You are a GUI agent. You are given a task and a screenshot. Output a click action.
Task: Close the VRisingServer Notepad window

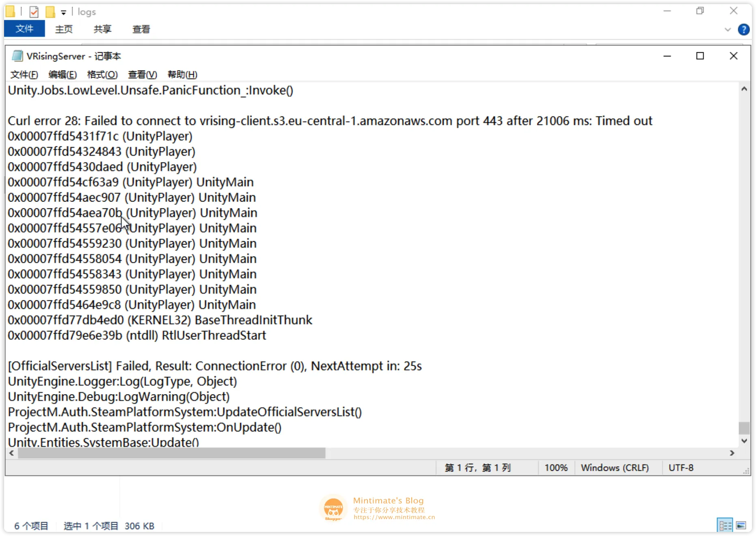733,56
